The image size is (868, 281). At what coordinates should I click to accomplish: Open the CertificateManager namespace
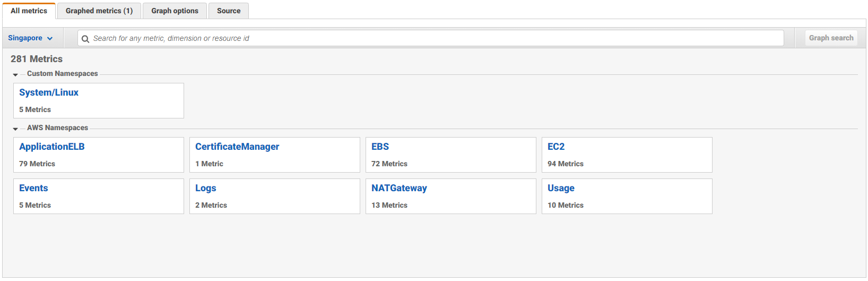(x=237, y=147)
